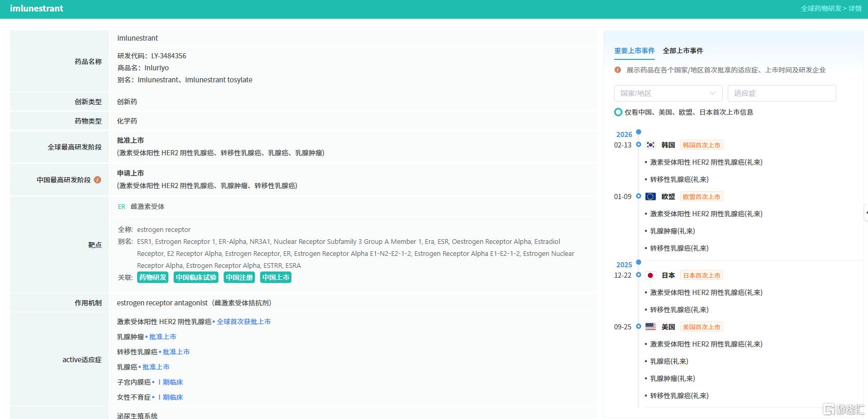The image size is (868, 419).
Task: Select the 01-09 timeline marker dot
Action: tap(639, 196)
